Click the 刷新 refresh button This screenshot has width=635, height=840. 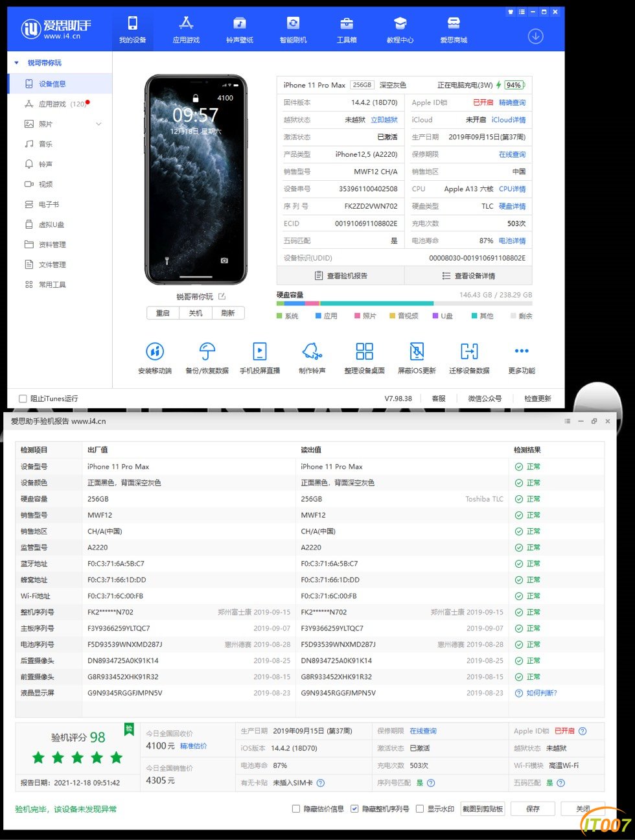pos(228,313)
